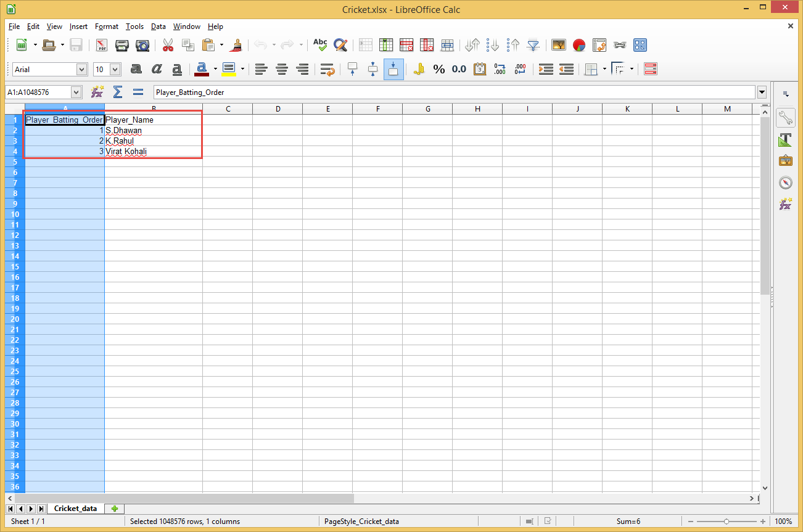Click the Open file folder icon
The height and width of the screenshot is (532, 803).
tap(49, 45)
